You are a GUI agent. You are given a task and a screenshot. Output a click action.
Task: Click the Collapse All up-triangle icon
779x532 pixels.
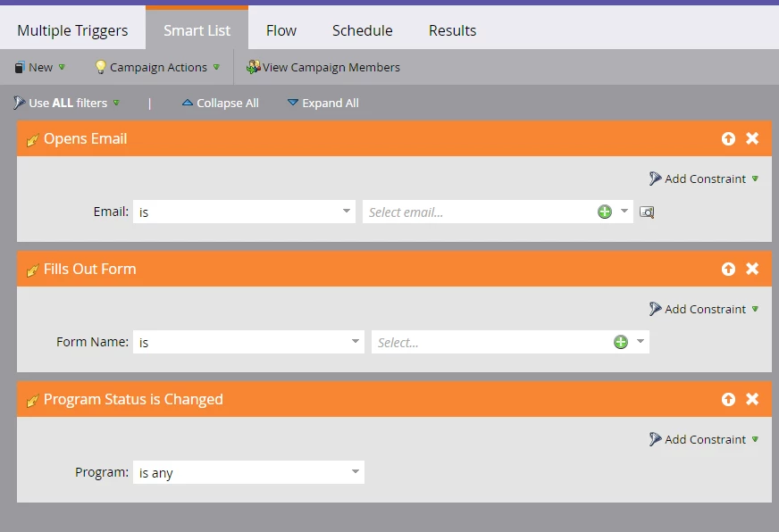point(188,103)
